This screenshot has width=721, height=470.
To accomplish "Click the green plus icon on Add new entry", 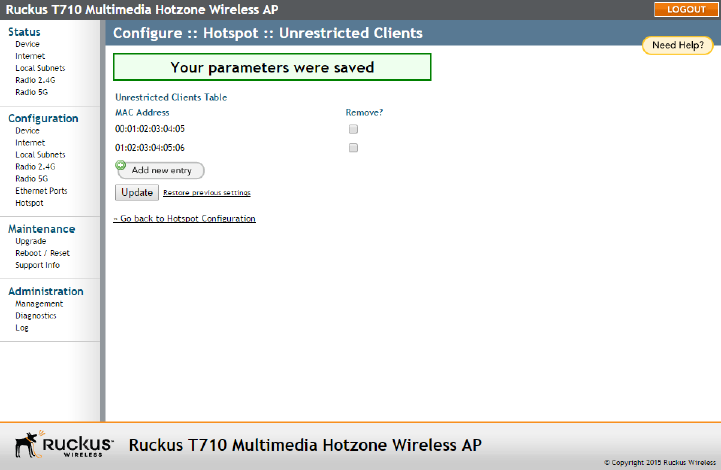I will tap(120, 165).
